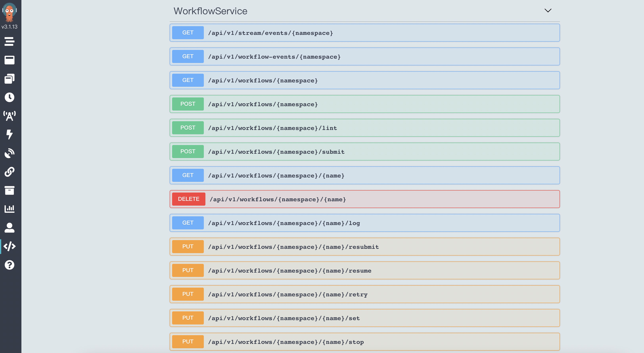Click POST button for submit endpoint
Image resolution: width=644 pixels, height=353 pixels.
[188, 152]
